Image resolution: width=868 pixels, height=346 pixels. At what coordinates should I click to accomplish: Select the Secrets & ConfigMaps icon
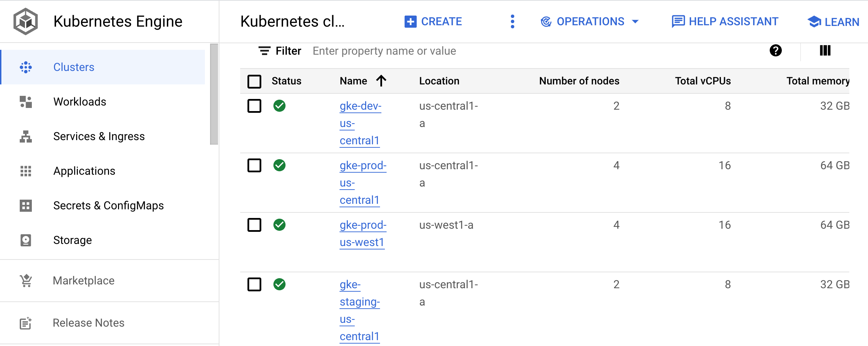pos(25,205)
